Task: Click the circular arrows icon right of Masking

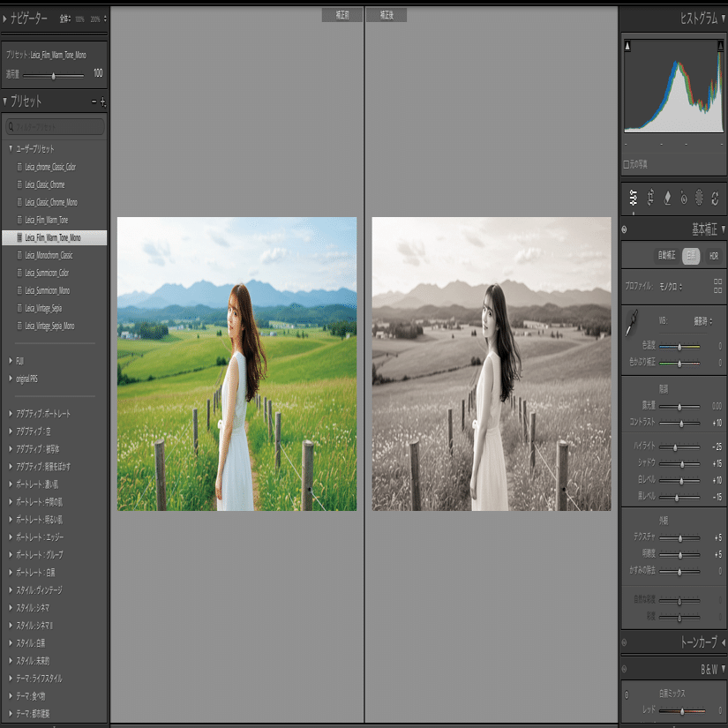Action: pyautogui.click(x=715, y=199)
